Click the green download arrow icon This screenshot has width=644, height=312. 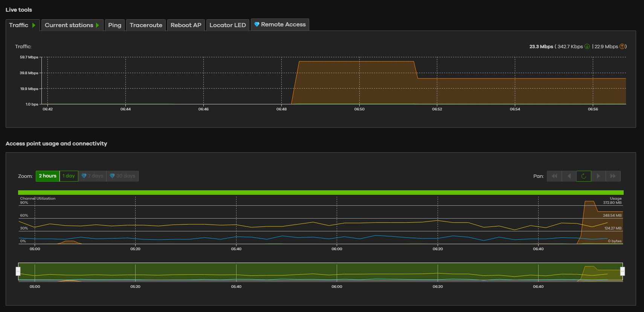tap(587, 46)
